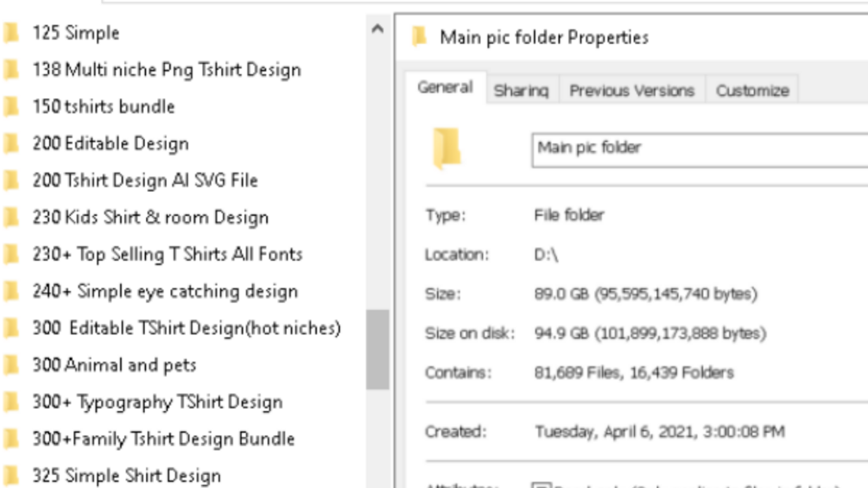868x488 pixels.
Task: Go to the Customize tab
Action: click(752, 90)
